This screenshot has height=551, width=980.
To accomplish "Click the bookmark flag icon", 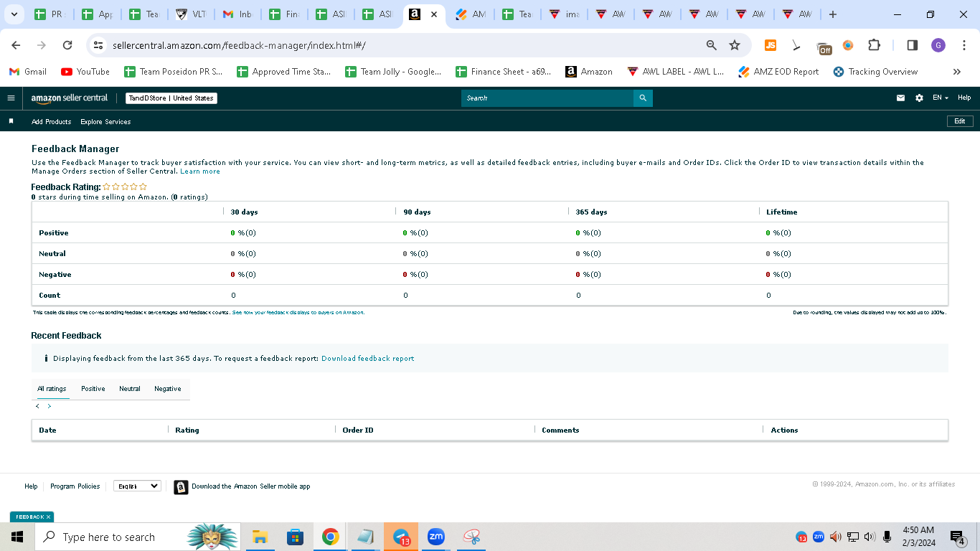I will coord(11,121).
